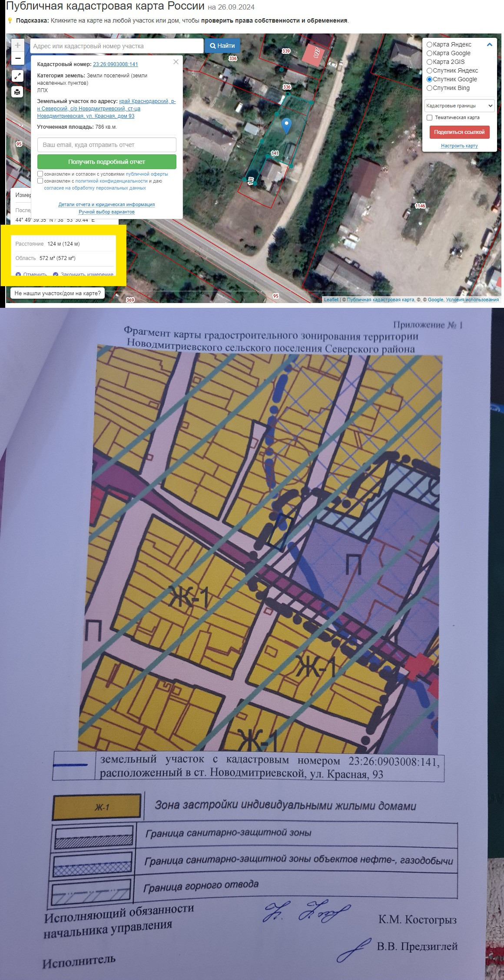Close the parcel info popup

176,62
